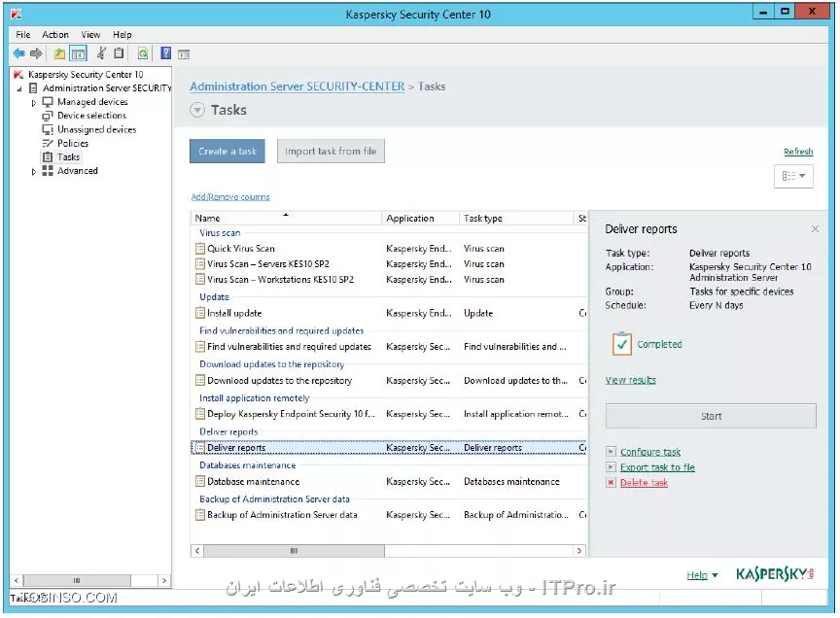The image size is (840, 618).
Task: Open Device selections via its tree icon
Action: coord(48,116)
